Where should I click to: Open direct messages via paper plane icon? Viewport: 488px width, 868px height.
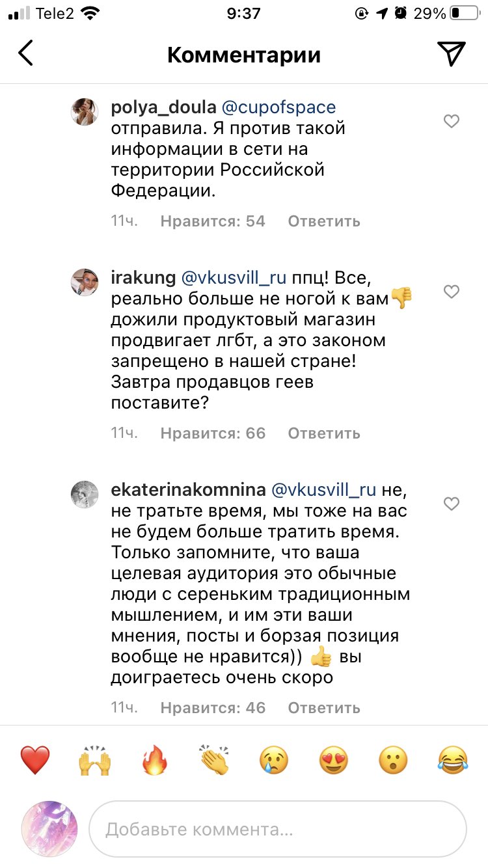pyautogui.click(x=451, y=54)
